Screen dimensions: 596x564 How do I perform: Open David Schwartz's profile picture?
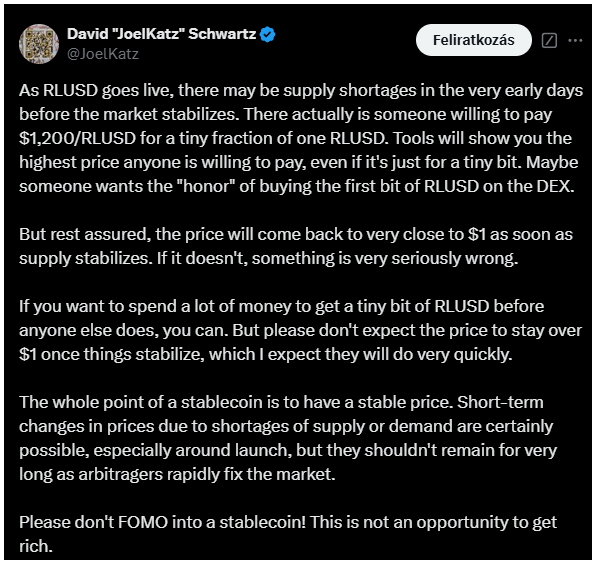click(39, 44)
